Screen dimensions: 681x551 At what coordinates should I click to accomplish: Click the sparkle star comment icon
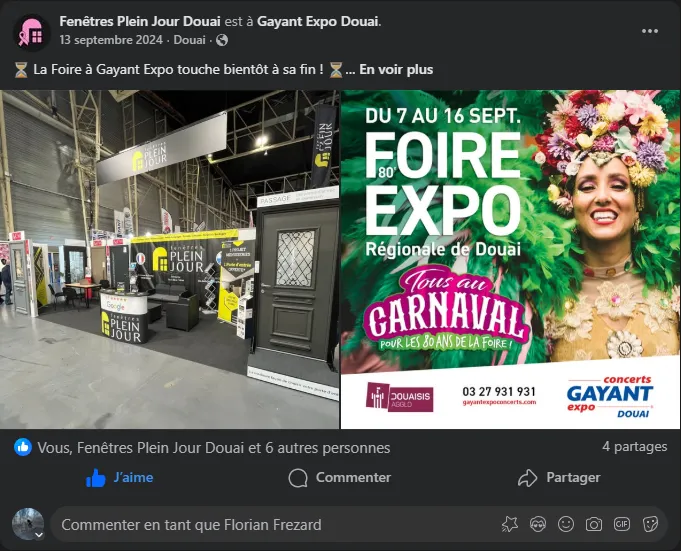tap(509, 525)
